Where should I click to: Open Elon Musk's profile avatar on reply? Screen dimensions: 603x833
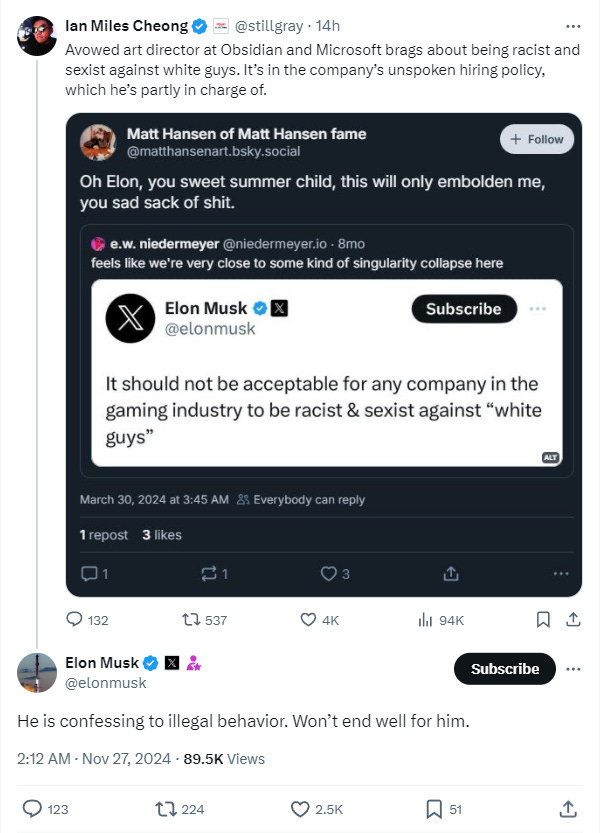point(37,673)
